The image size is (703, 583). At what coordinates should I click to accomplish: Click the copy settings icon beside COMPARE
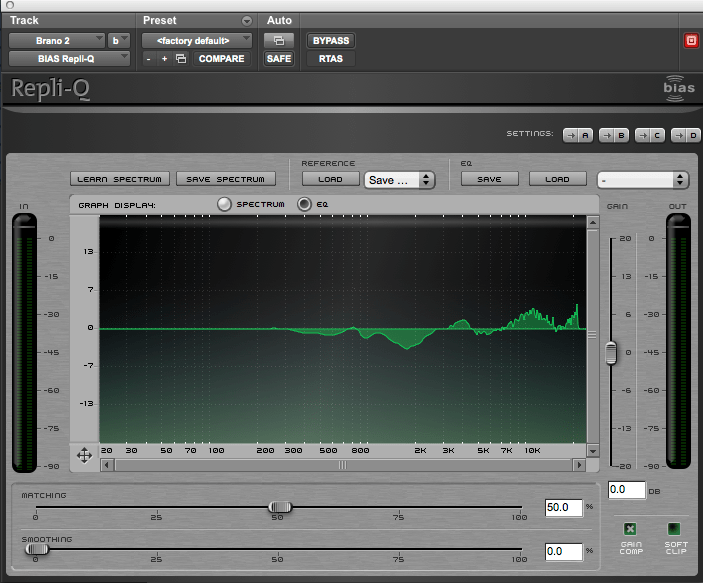[181, 59]
